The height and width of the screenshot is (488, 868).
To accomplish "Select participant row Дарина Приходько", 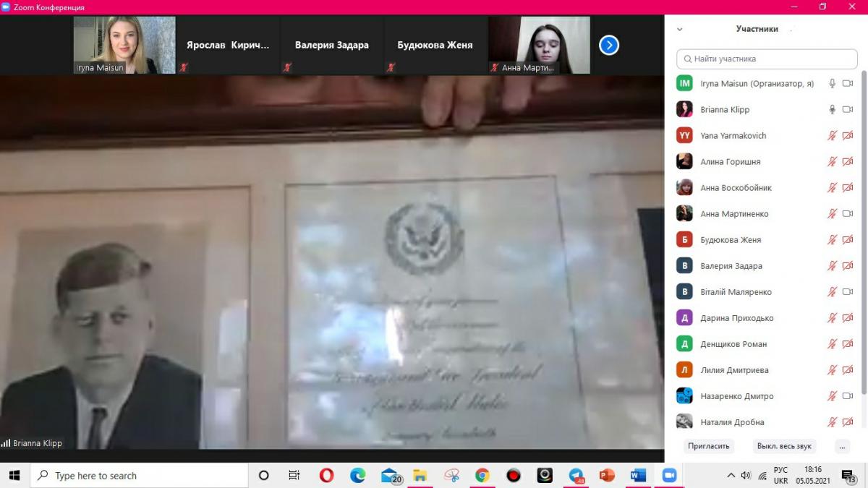I will (x=765, y=318).
